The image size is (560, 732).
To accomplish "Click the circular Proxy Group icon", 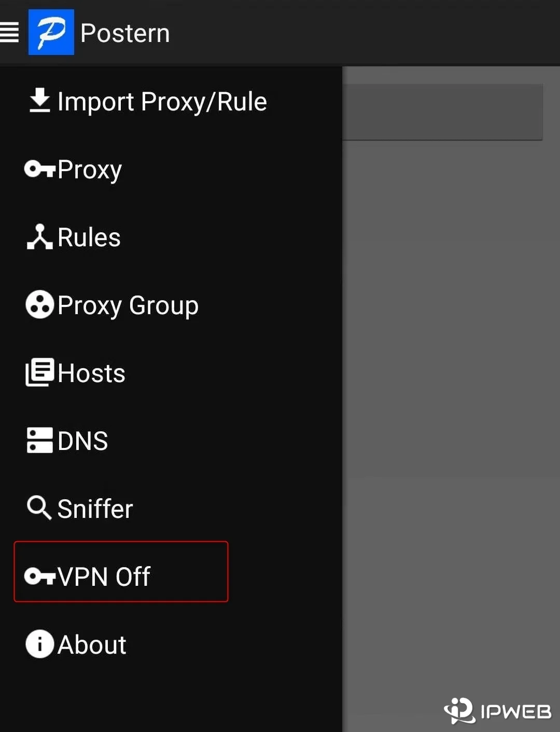I will click(39, 304).
